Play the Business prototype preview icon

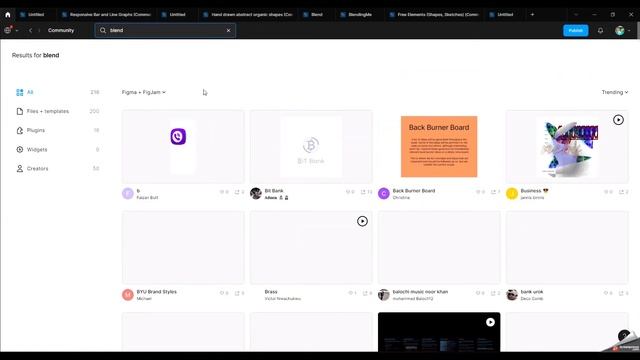pyautogui.click(x=618, y=120)
